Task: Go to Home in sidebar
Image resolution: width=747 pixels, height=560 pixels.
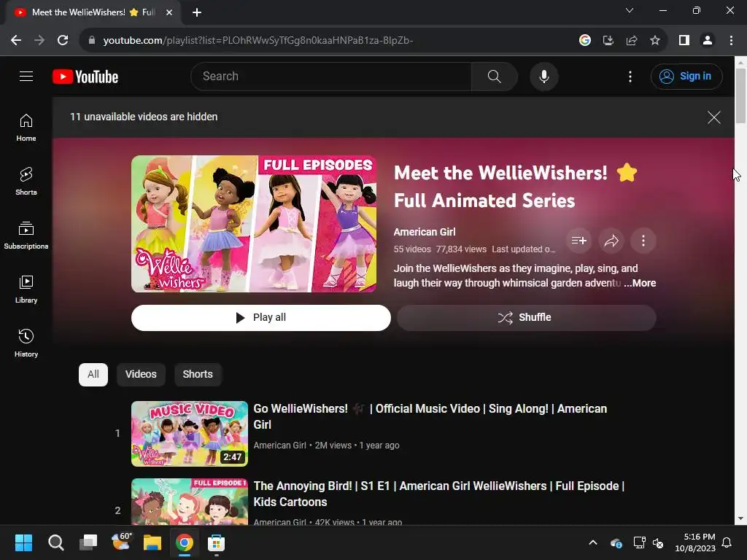Action: tap(26, 128)
